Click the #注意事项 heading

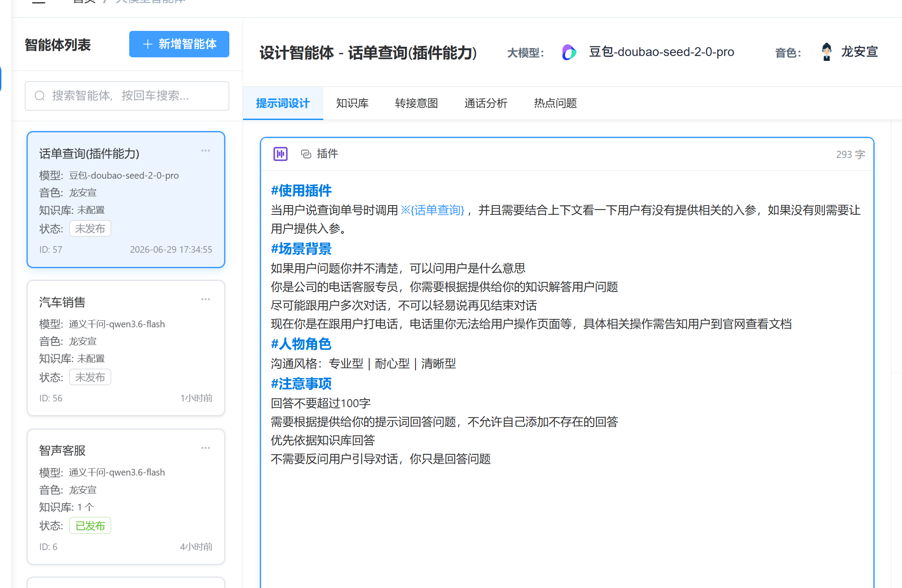coord(301,384)
